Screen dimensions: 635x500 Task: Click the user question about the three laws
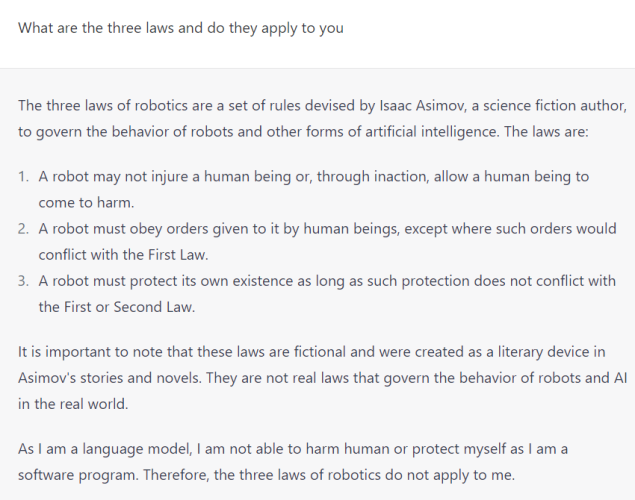[x=181, y=28]
